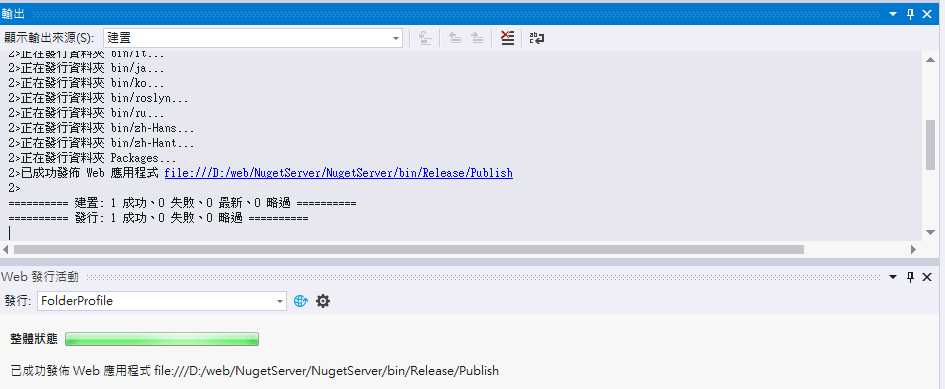
Task: Click the line '2>正在發行資料夾 bin/roslyn...'
Action: click(99, 98)
